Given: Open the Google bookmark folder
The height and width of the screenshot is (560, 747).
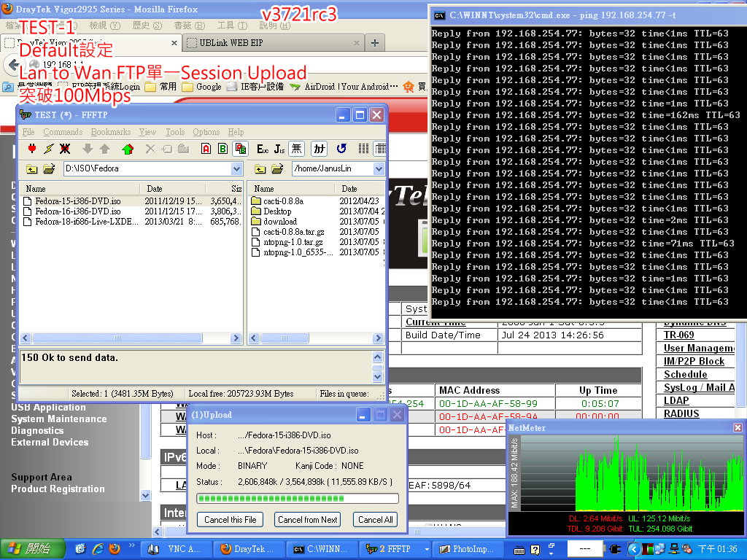Looking at the screenshot, I should (202, 87).
